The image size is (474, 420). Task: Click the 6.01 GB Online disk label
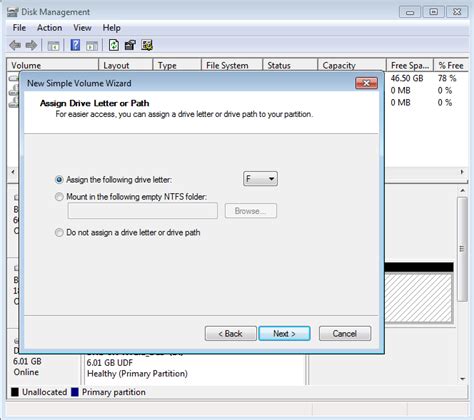[x=27, y=367]
